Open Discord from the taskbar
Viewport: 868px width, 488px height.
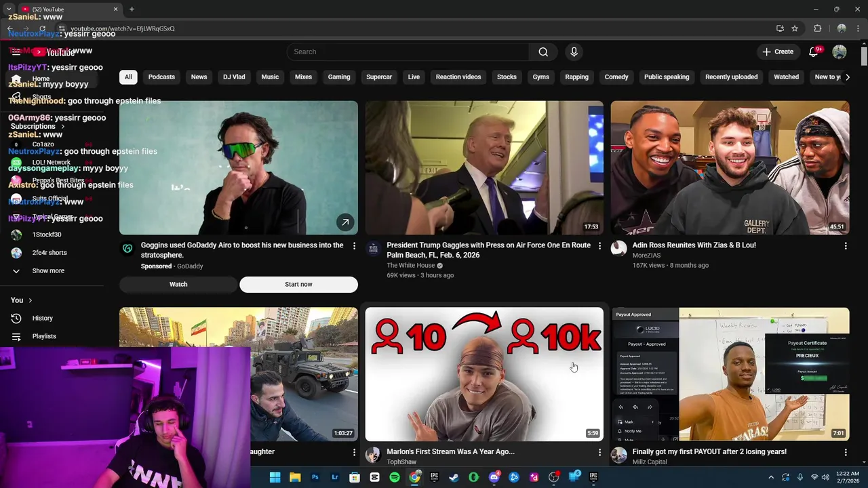point(494,477)
